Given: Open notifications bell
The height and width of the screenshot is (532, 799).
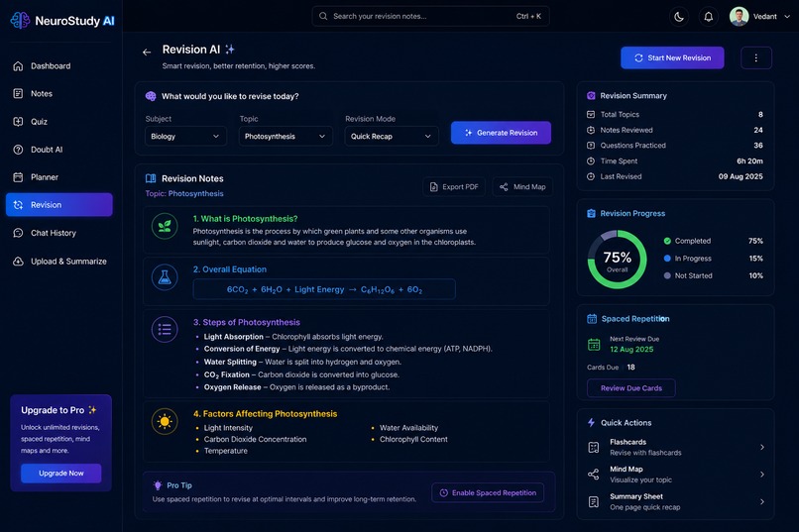Looking at the screenshot, I should 709,17.
